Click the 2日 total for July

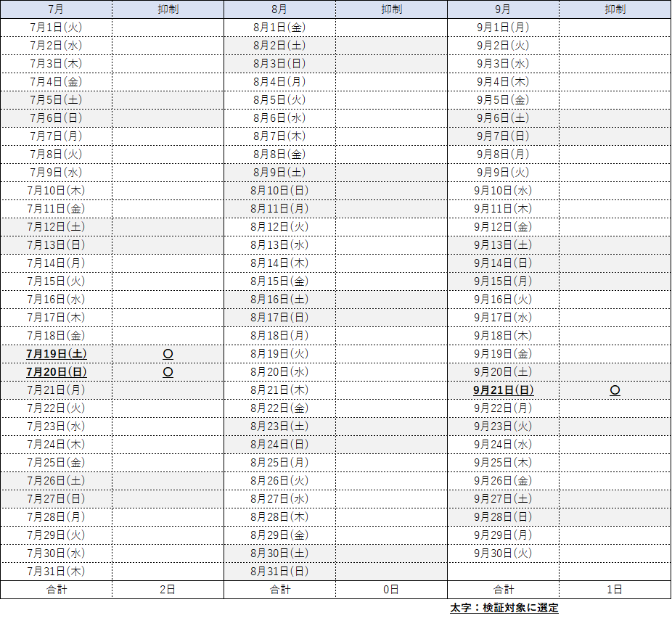(168, 590)
